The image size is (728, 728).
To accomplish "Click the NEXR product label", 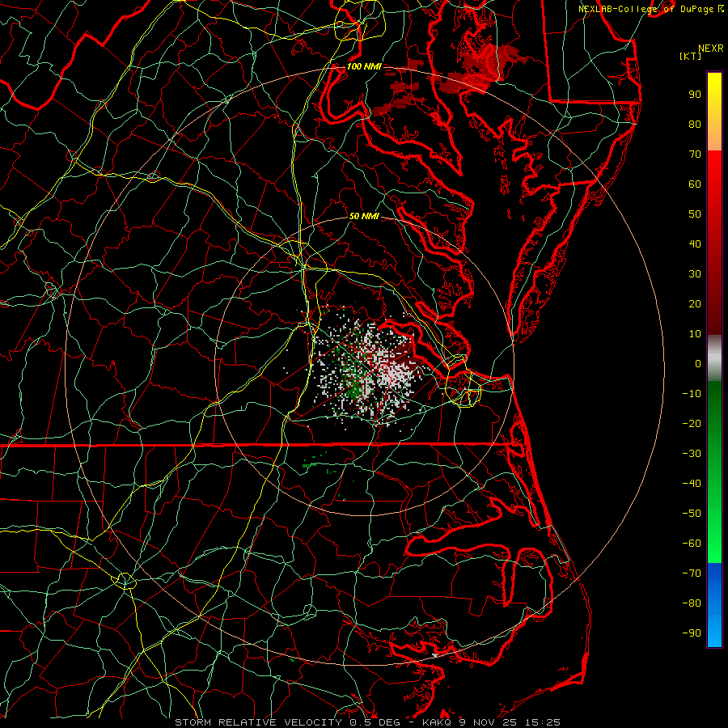I will 711,49.
